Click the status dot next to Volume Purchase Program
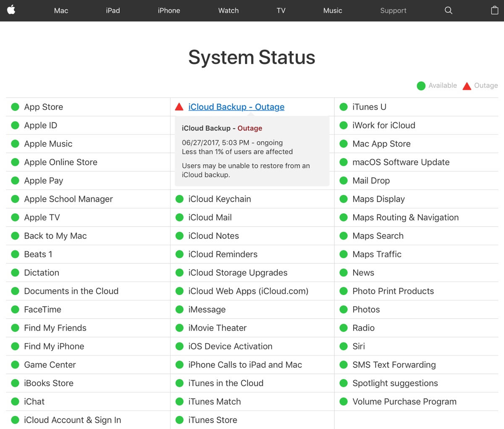Viewport: 504px width, 429px height. coord(343,401)
